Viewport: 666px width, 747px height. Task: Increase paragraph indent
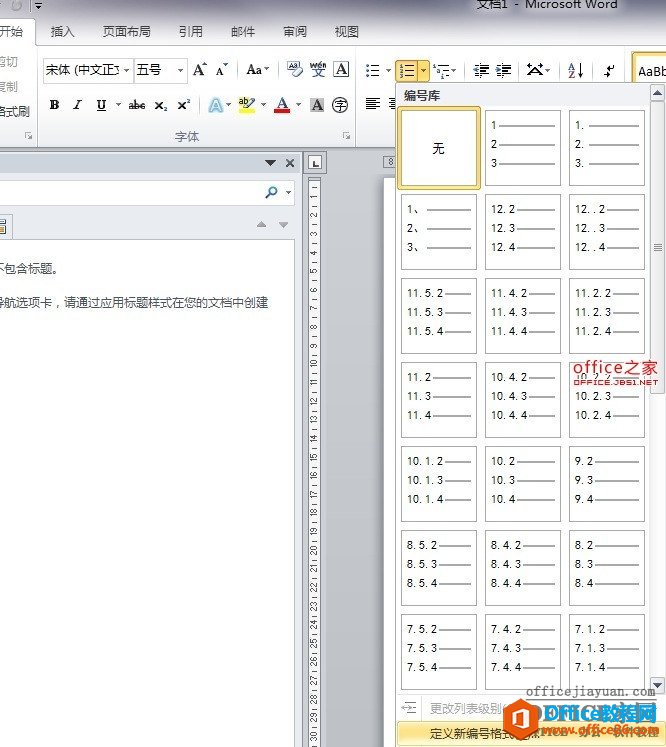pyautogui.click(x=504, y=71)
